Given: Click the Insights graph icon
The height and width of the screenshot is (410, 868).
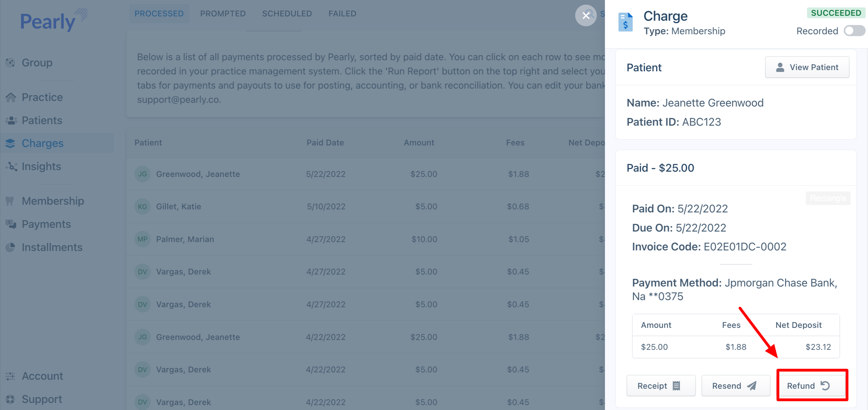Looking at the screenshot, I should point(11,167).
